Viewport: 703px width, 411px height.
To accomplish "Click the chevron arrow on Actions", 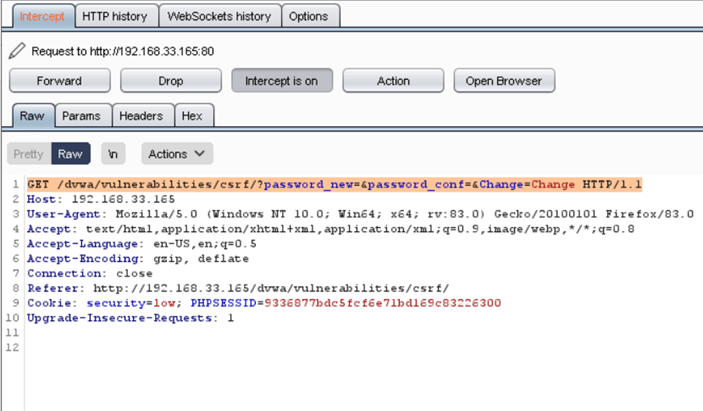I will pyautogui.click(x=200, y=154).
